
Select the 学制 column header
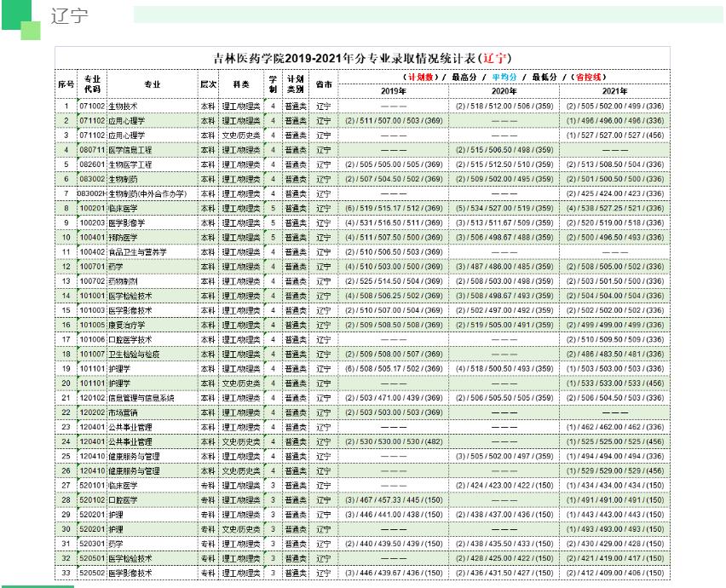coord(273,84)
